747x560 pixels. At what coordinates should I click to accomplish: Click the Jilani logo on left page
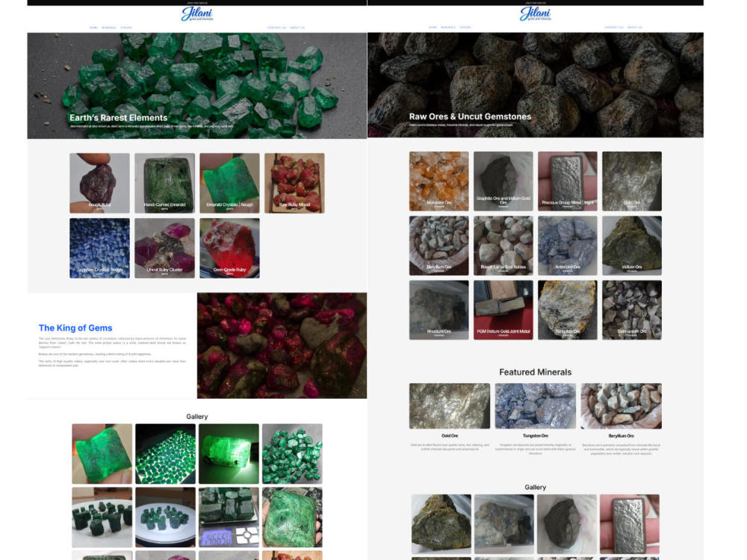tap(196, 14)
